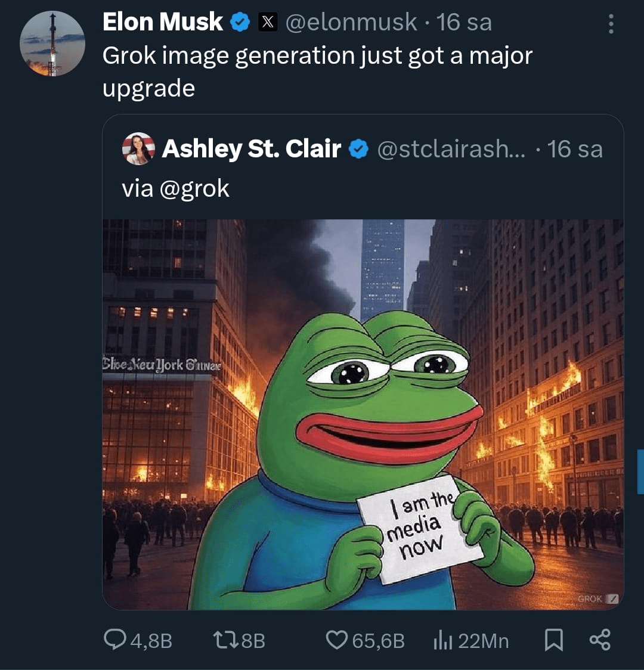
Task: Open Ashley St. Clair's small avatar
Action: [x=138, y=148]
